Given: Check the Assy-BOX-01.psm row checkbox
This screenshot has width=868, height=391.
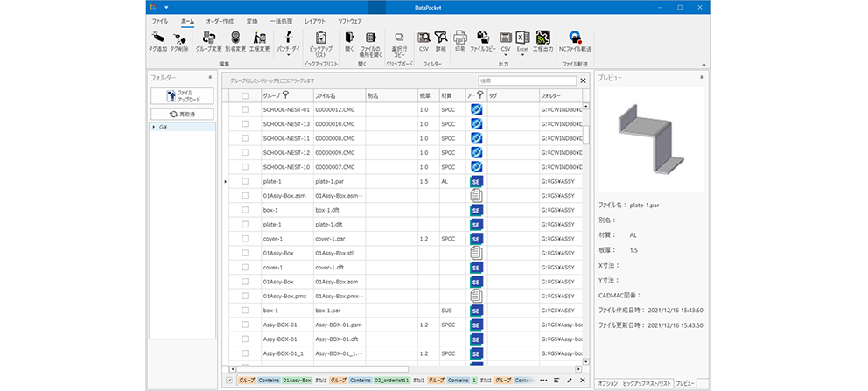Looking at the screenshot, I should [245, 325].
